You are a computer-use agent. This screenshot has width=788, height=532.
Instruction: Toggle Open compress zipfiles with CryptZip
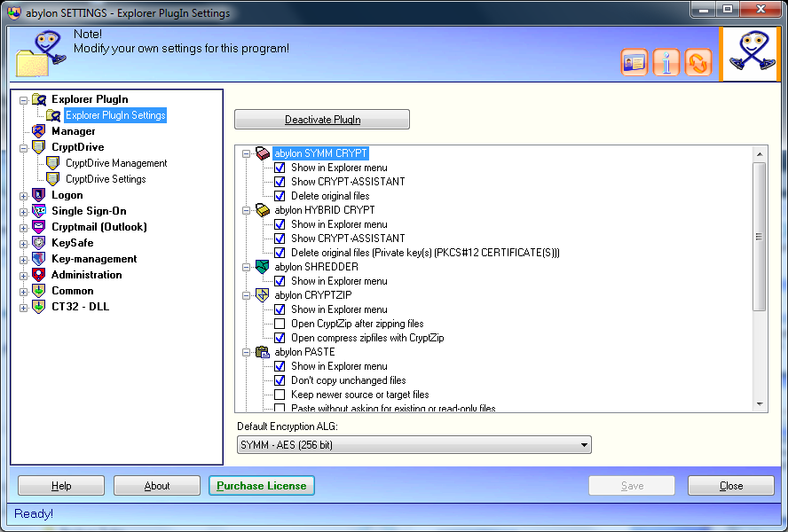click(x=280, y=338)
